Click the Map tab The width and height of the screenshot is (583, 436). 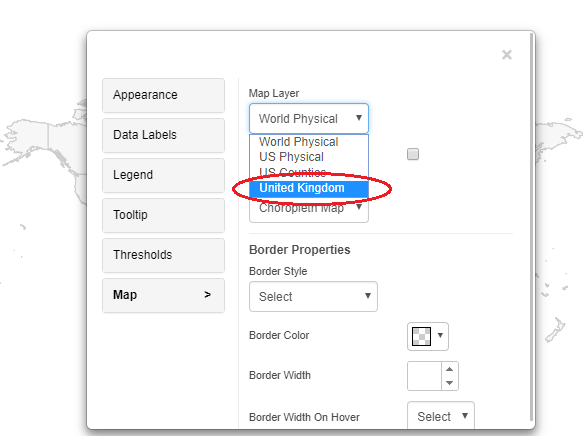(x=163, y=295)
